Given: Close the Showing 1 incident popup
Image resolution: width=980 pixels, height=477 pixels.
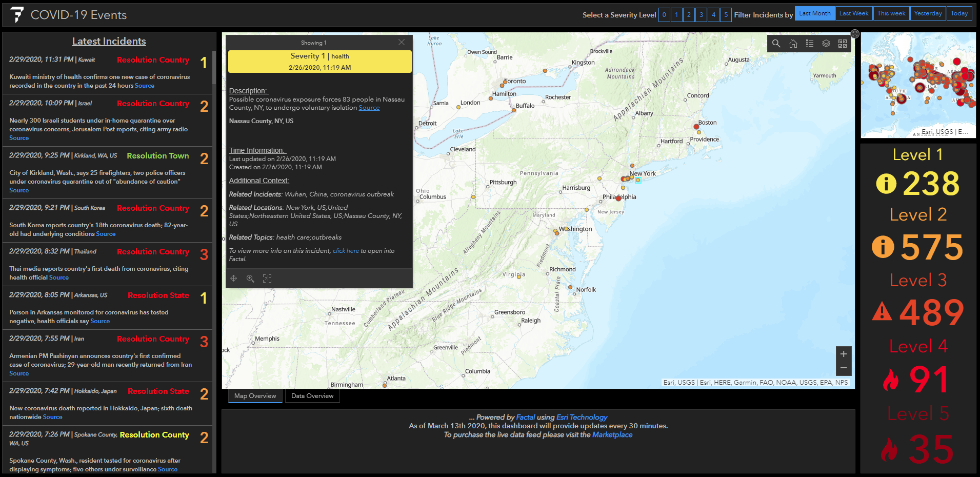Looking at the screenshot, I should tap(402, 42).
